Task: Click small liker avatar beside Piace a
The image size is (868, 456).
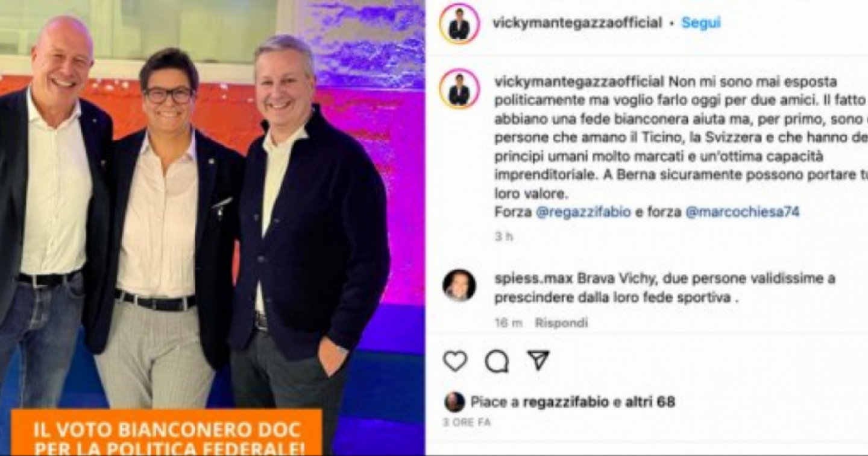Action: pos(454,402)
